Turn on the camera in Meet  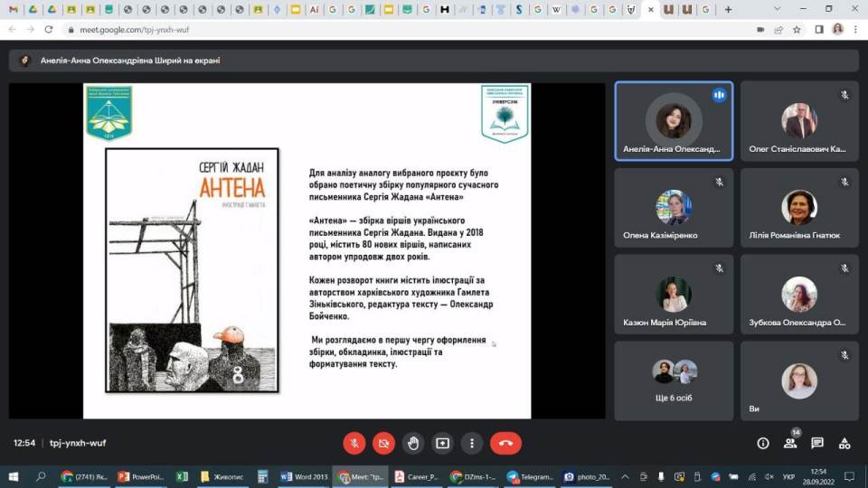(383, 443)
